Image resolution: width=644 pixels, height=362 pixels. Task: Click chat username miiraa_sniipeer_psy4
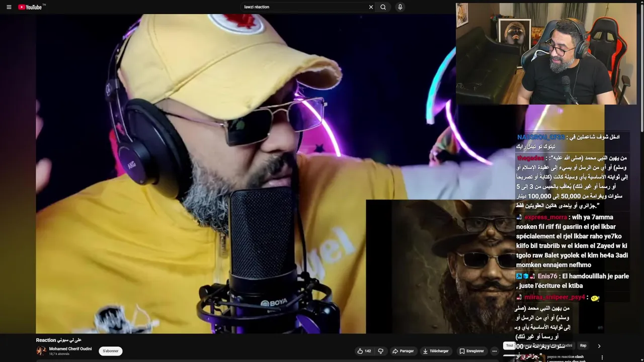tap(554, 297)
